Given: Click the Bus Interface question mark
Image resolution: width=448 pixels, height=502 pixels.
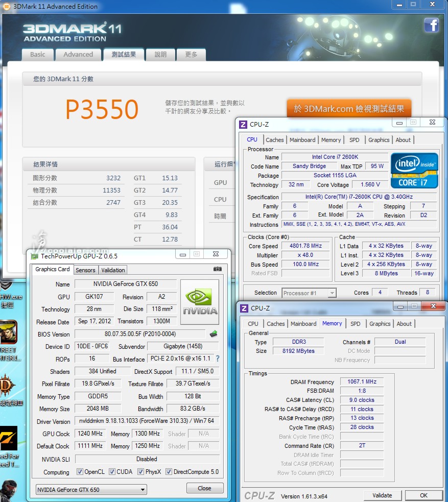Looking at the screenshot, I should (x=218, y=358).
